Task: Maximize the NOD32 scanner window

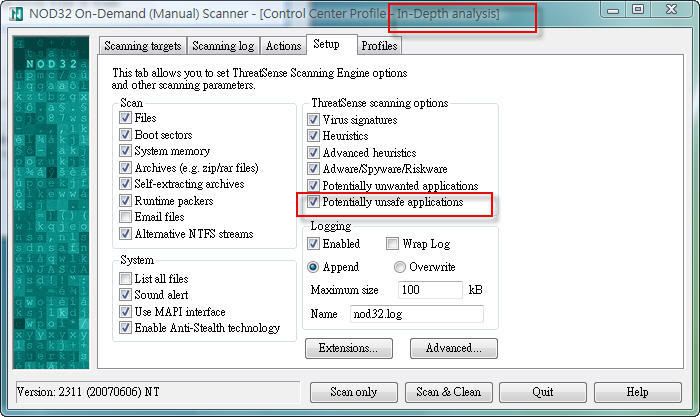Action: (x=638, y=9)
